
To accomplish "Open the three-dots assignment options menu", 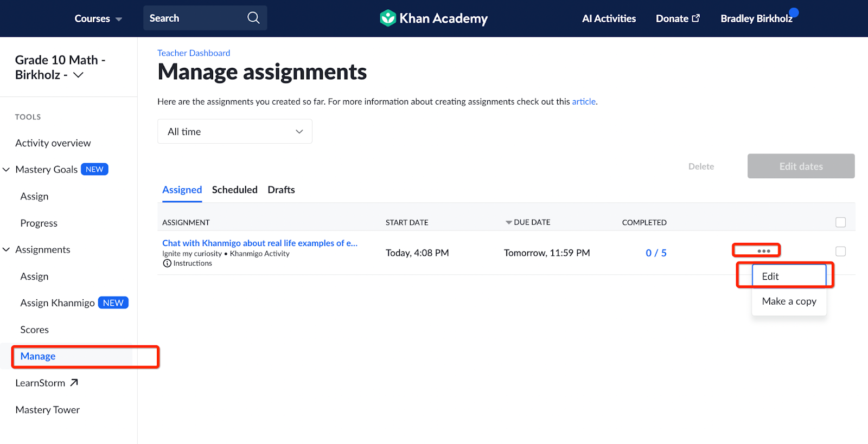I will [764, 251].
